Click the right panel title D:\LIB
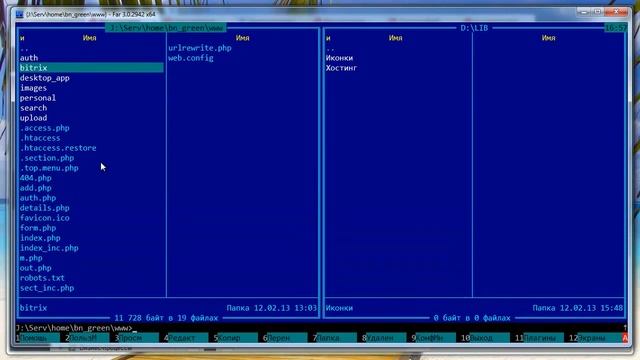Image resolution: width=640 pixels, height=360 pixels. 474,28
